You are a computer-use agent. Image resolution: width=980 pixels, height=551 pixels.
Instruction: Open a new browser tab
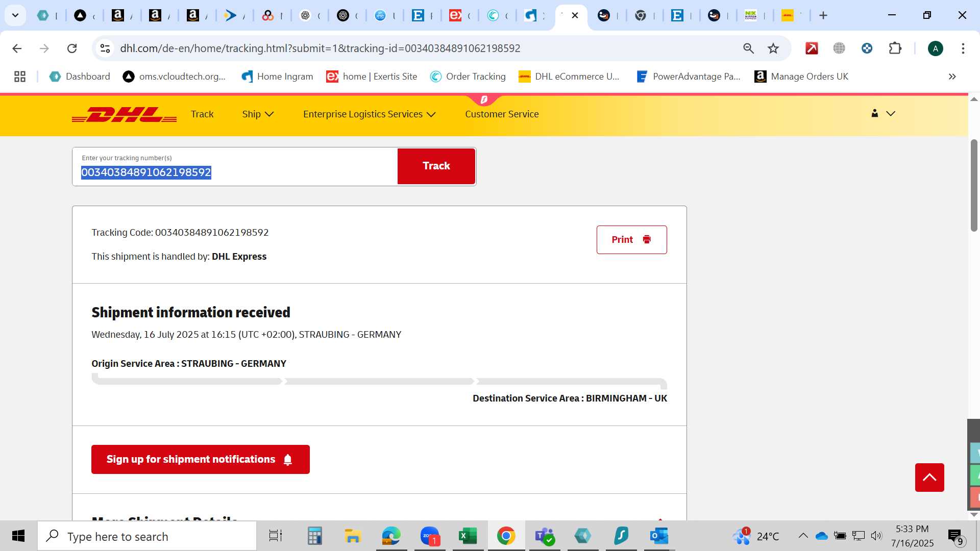point(823,15)
